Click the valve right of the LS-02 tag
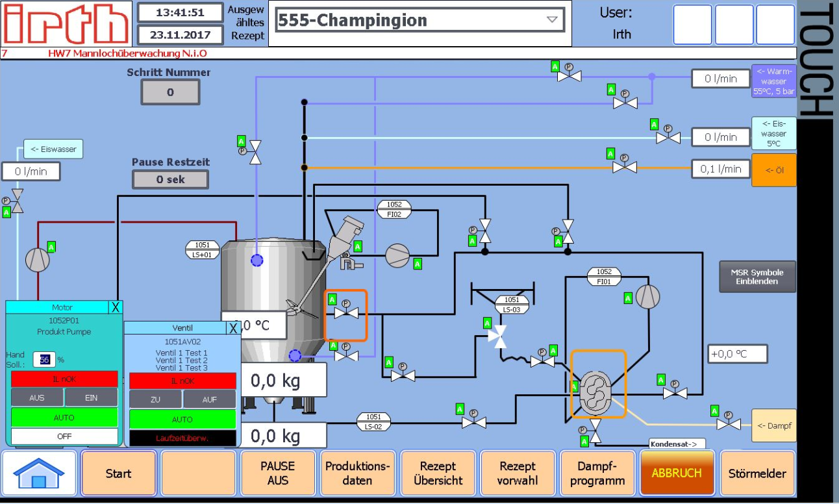 pos(474,423)
